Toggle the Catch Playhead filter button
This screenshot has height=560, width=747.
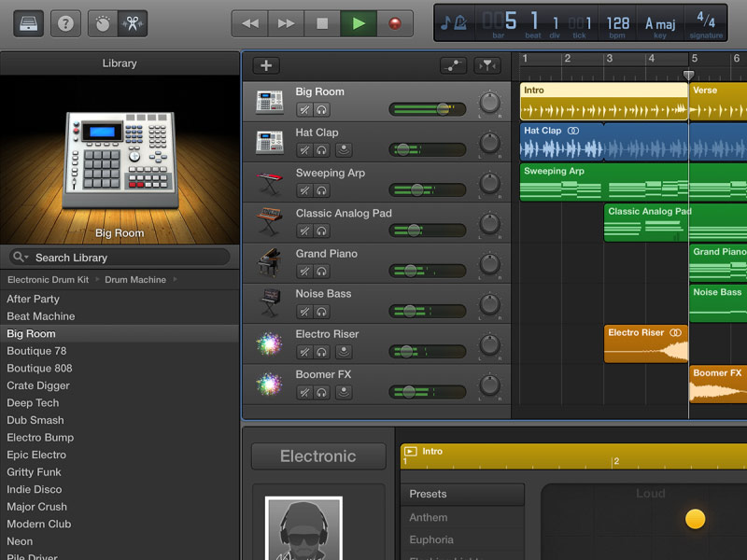[x=487, y=65]
